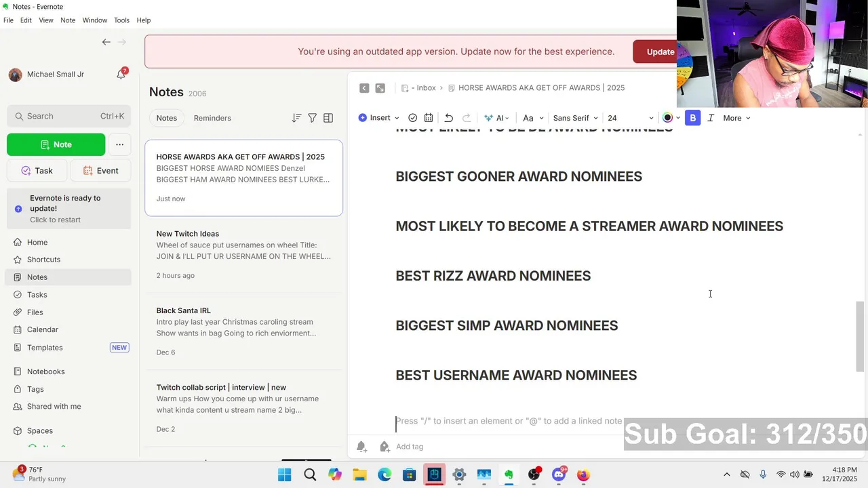Go back with the left arrow
Screen dimensions: 868x488
(106, 42)
